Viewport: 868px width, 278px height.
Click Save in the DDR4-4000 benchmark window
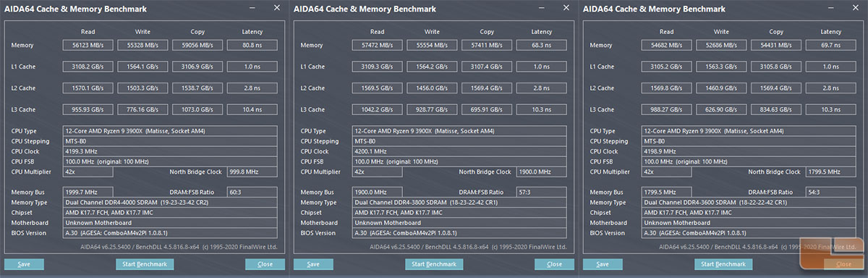click(25, 264)
